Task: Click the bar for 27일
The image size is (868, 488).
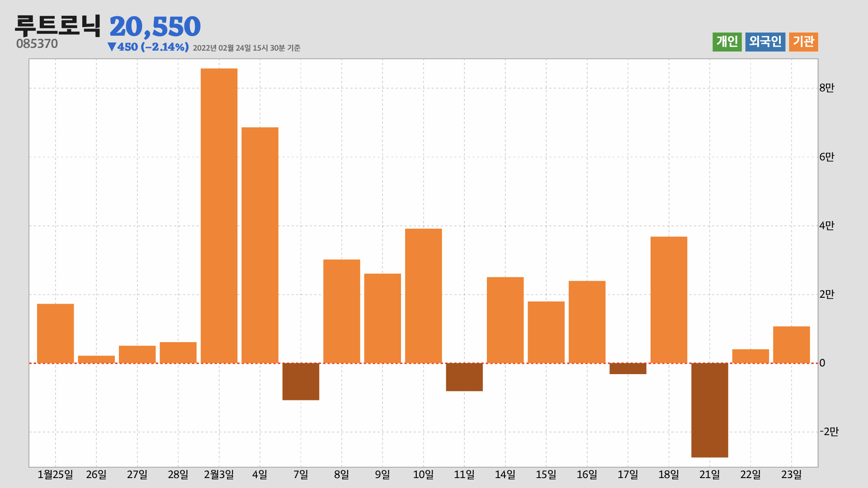Action: click(x=137, y=355)
